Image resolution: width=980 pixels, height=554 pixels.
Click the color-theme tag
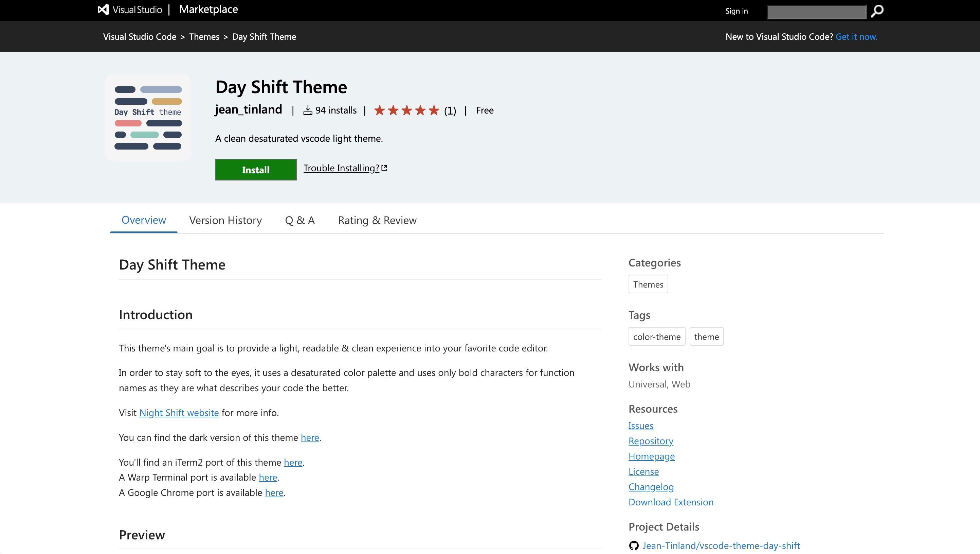(657, 336)
